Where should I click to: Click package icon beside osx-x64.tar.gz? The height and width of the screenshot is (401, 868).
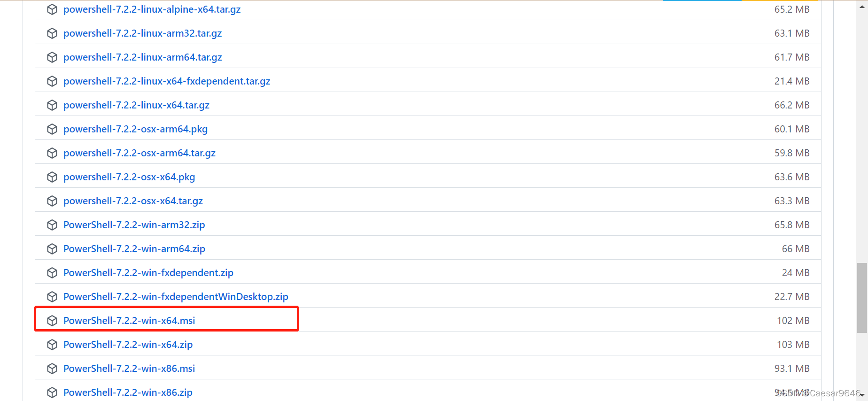pyautogui.click(x=52, y=201)
